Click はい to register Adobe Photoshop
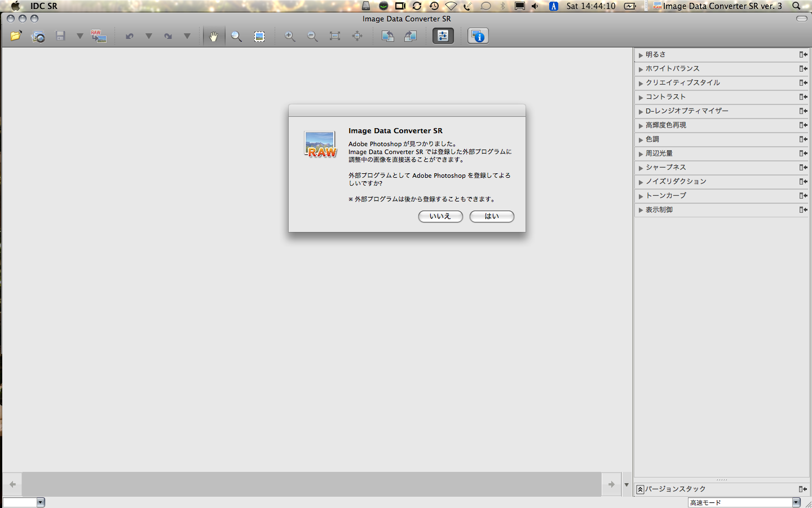 (x=492, y=216)
